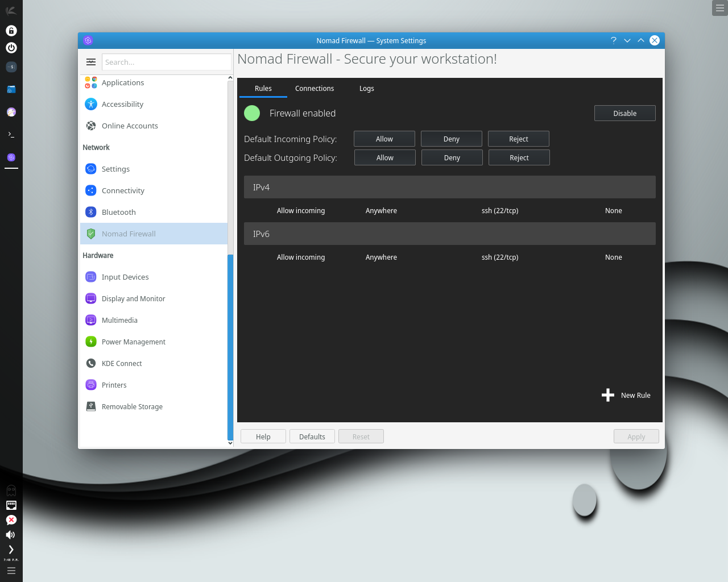
Task: Open Connectivity settings
Action: tap(154, 190)
